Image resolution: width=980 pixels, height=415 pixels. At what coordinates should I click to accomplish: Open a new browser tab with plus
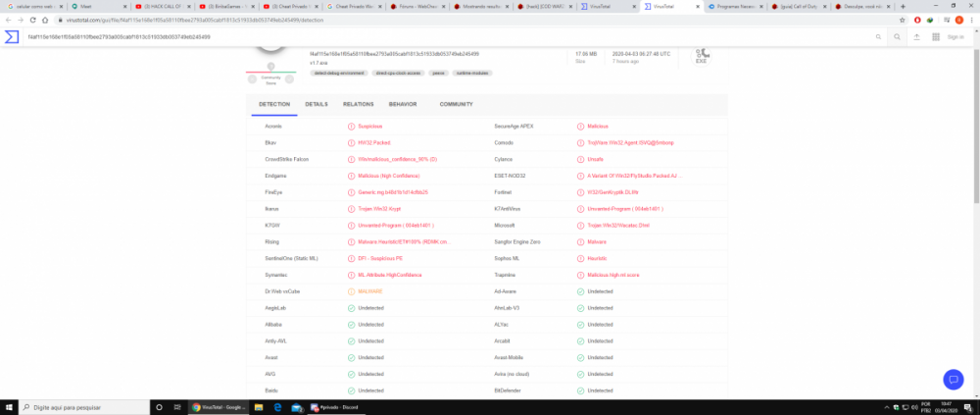pos(903,6)
